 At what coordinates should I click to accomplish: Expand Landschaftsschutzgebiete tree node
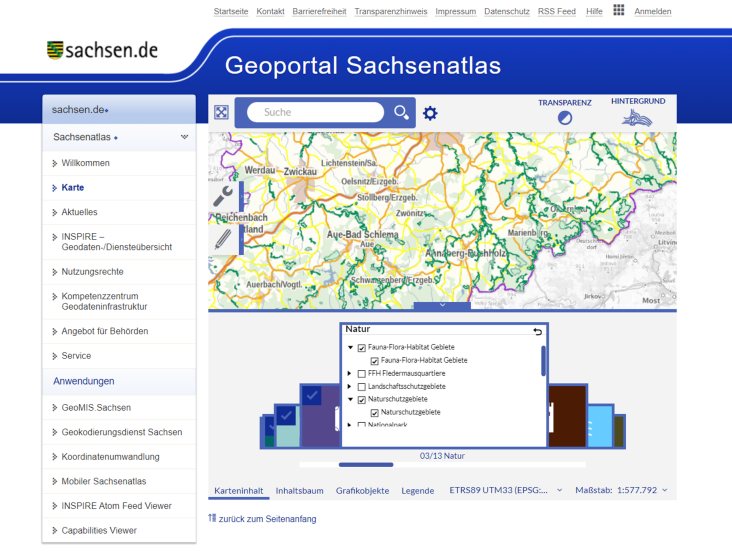[x=349, y=387]
